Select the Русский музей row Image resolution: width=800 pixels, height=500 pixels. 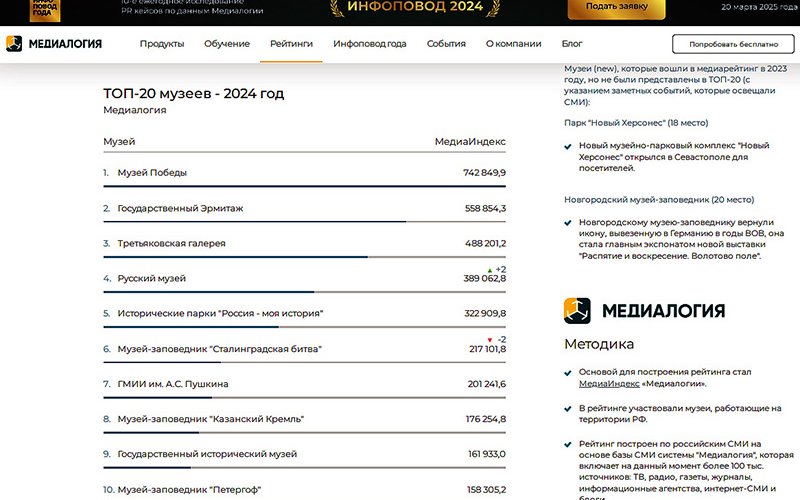tap(305, 279)
